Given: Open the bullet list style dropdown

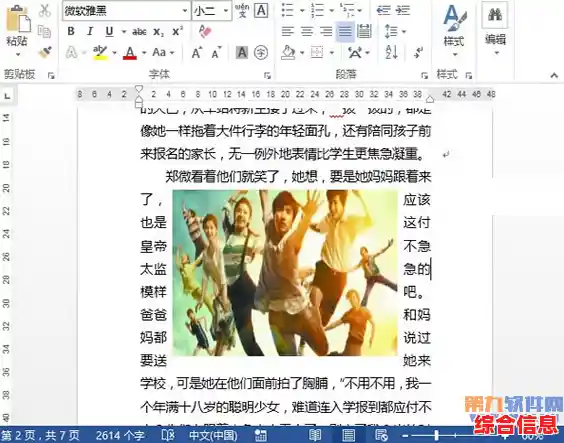Looking at the screenshot, I should (302, 11).
